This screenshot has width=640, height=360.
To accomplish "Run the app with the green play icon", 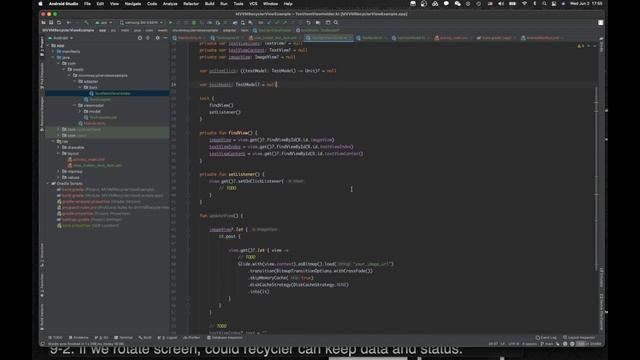I will 170,22.
